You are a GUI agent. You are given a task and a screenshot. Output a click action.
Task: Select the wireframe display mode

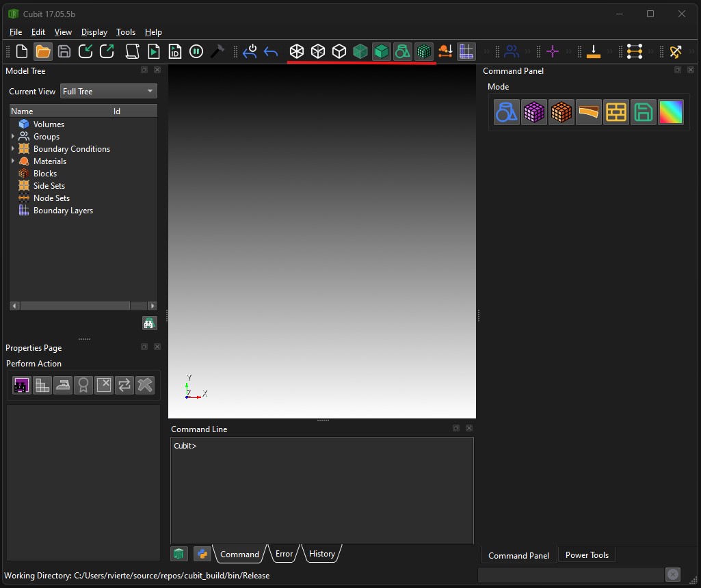click(296, 51)
